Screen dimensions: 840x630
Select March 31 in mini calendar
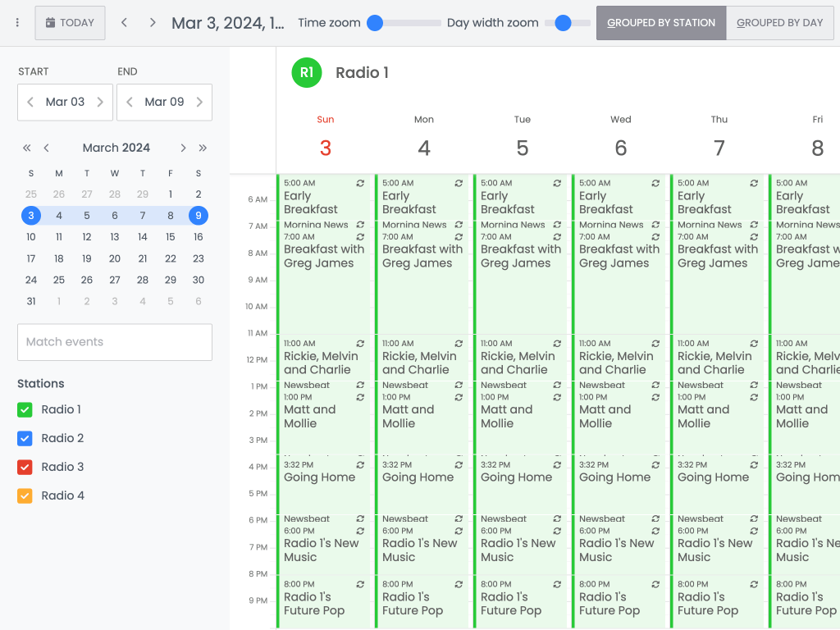click(x=31, y=301)
